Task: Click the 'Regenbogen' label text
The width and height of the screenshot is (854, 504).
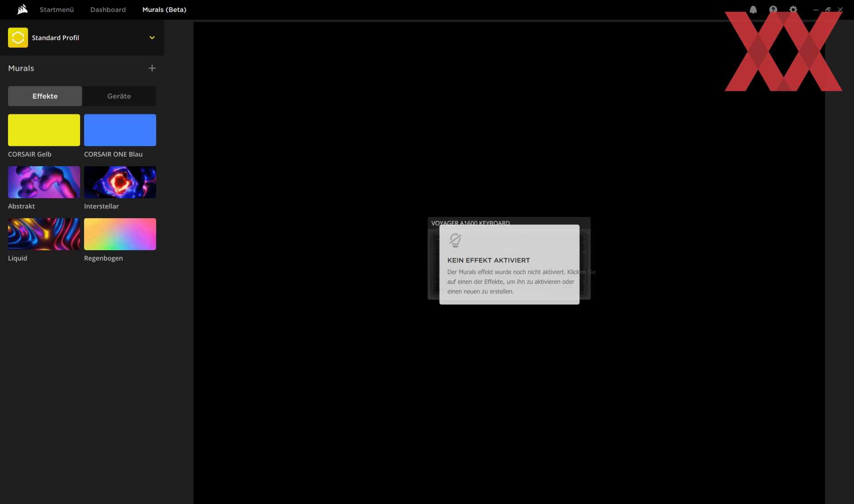Action: [104, 258]
